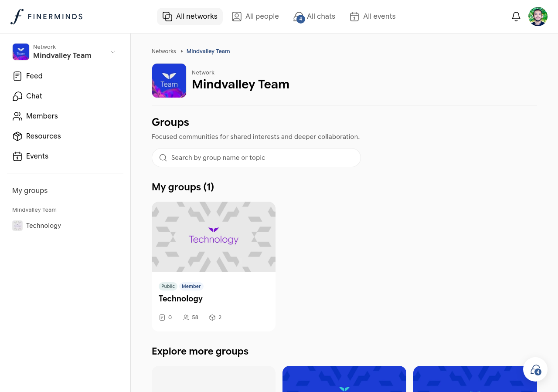
Task: Open the middle blue group card under Explore
Action: (x=344, y=379)
